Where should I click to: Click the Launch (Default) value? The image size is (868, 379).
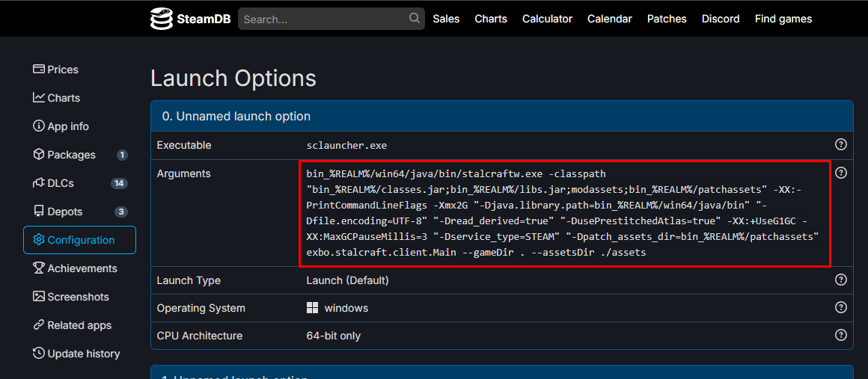pos(348,280)
